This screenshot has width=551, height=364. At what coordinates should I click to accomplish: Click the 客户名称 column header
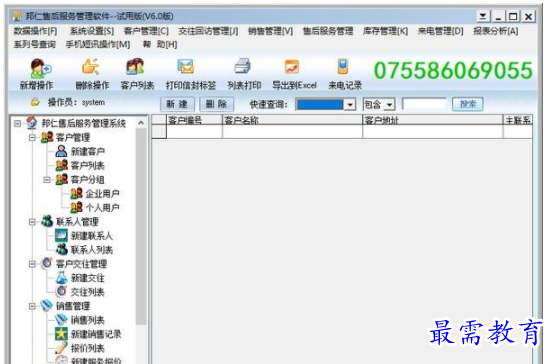[x=292, y=120]
